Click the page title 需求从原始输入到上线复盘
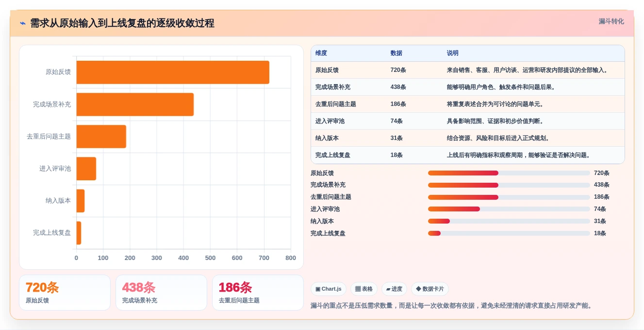The height and width of the screenshot is (330, 644). [122, 23]
